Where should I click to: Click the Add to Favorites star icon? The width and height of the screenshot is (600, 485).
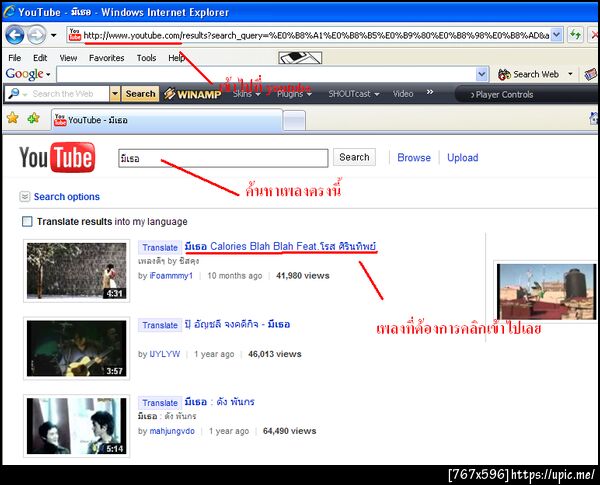coord(33,118)
